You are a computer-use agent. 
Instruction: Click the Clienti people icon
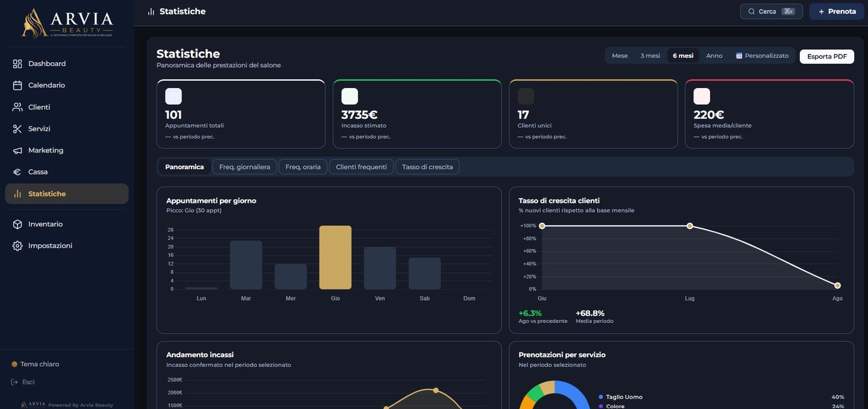17,107
